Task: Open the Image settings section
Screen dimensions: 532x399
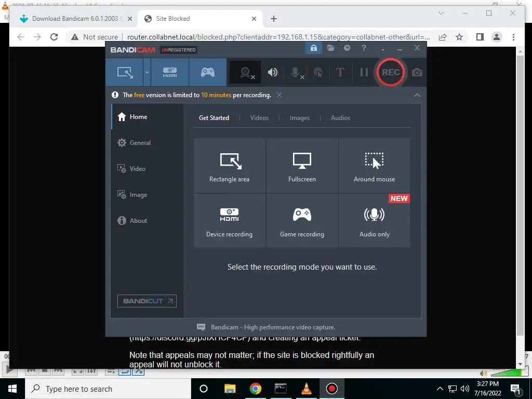Action: point(146,195)
